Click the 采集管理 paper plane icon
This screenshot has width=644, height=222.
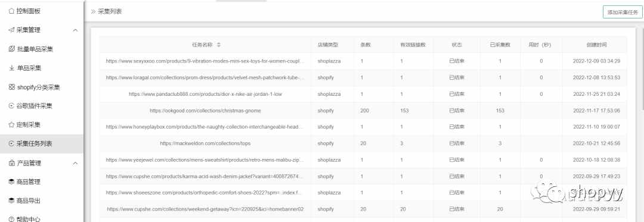(x=11, y=30)
